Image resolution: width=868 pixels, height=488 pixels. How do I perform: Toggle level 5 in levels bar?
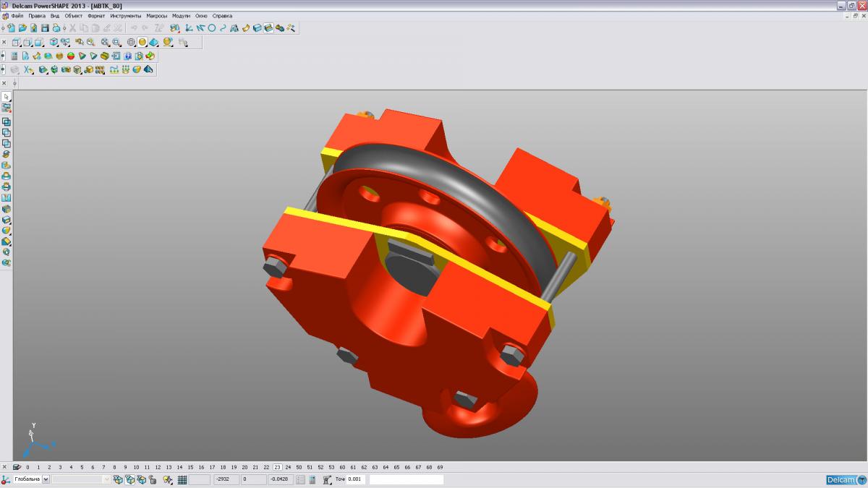[x=82, y=467]
